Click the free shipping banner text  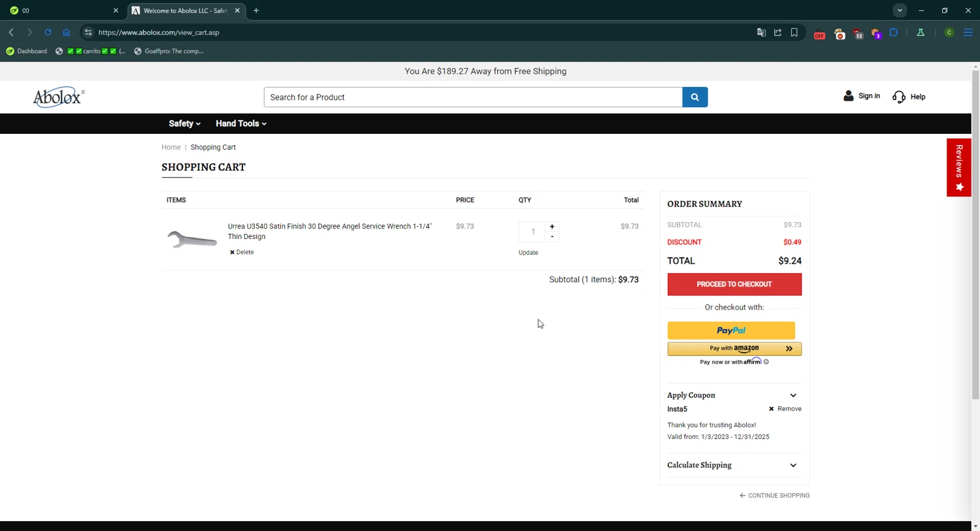point(485,71)
